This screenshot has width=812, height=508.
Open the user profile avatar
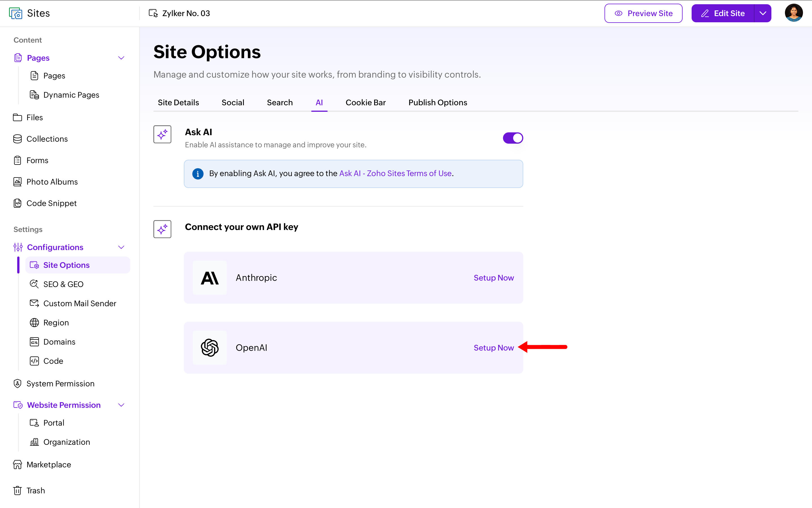(794, 13)
